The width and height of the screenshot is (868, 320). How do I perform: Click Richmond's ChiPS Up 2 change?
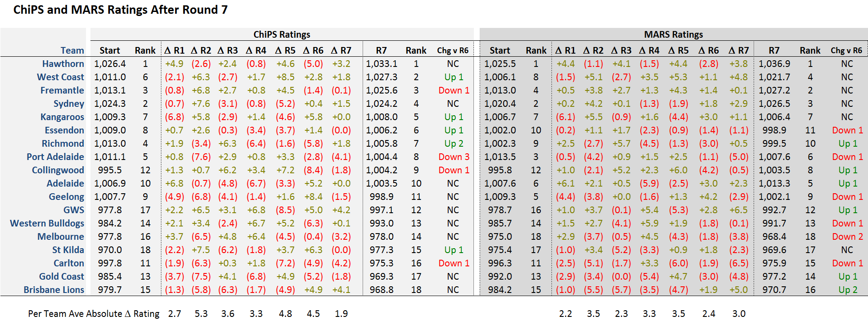pyautogui.click(x=454, y=144)
